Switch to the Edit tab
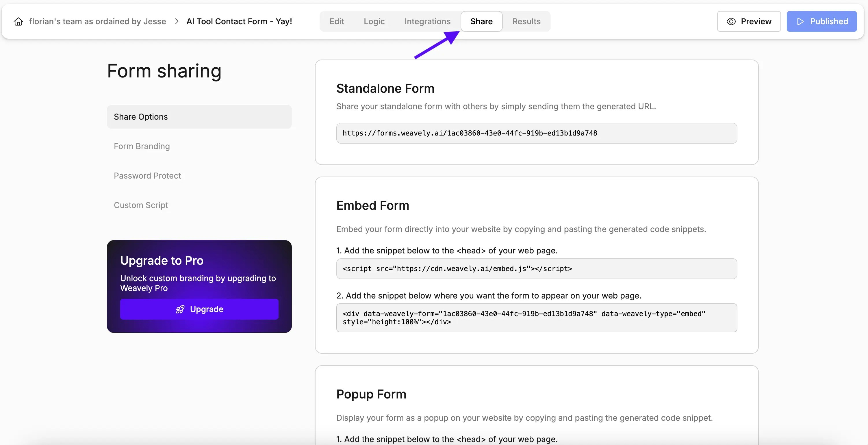 pyautogui.click(x=337, y=21)
